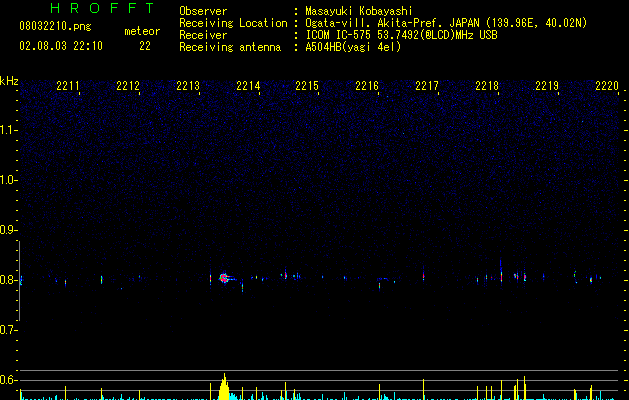
Task: Select observer name Masayuki Kobayashi
Action: [359, 11]
